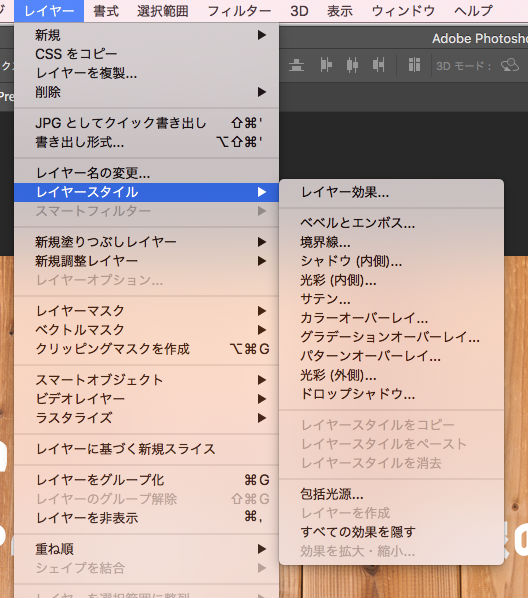Choose 書き出し形式...
Viewport: 528px width, 598px height.
(x=146, y=142)
